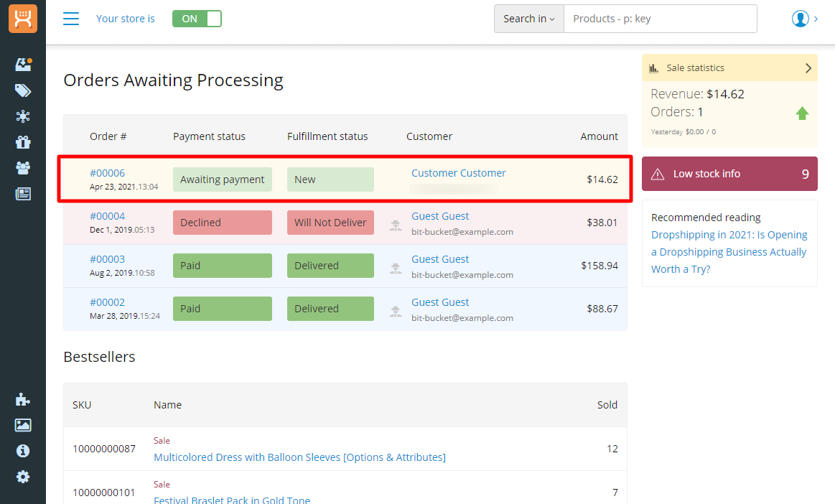Open order #00006 link
Image resolution: width=835 pixels, height=504 pixels.
click(107, 173)
